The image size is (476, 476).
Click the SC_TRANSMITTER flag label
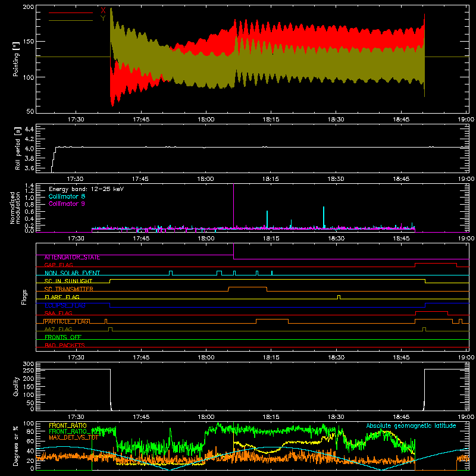click(x=69, y=289)
